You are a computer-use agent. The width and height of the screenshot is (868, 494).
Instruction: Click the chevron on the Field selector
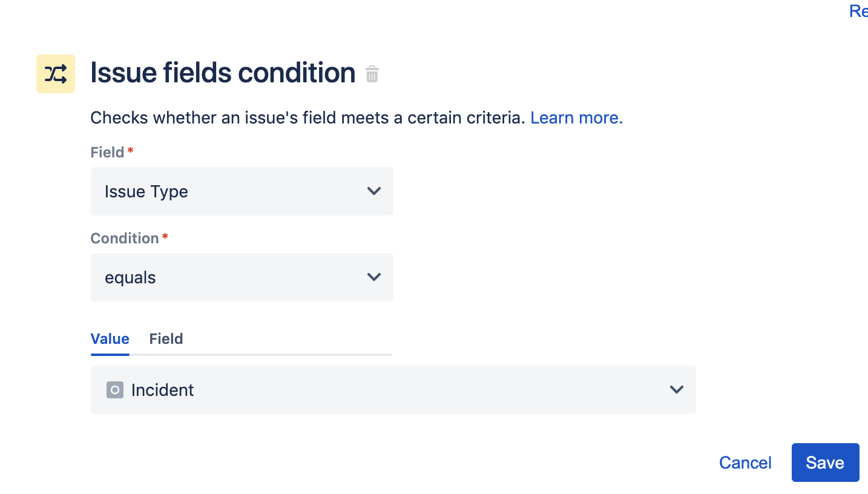374,191
